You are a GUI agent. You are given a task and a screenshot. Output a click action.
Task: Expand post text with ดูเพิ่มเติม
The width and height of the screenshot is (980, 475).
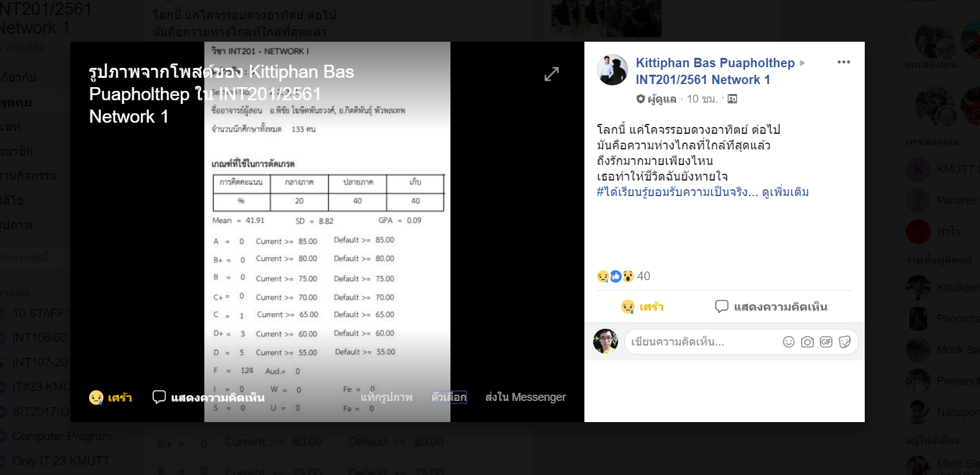pyautogui.click(x=785, y=192)
